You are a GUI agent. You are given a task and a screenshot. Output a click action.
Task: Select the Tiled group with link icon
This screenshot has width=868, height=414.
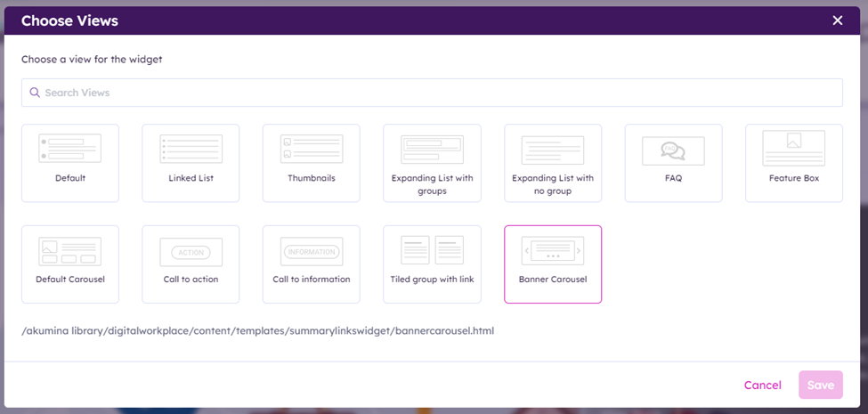tap(432, 250)
